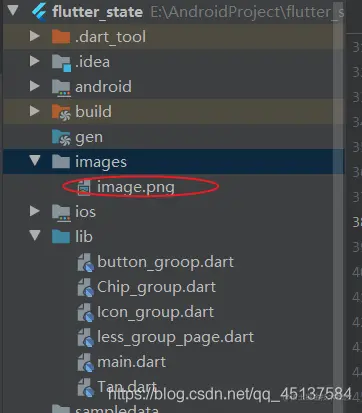Select the build folder label
This screenshot has width=362, height=413.
coord(93,112)
